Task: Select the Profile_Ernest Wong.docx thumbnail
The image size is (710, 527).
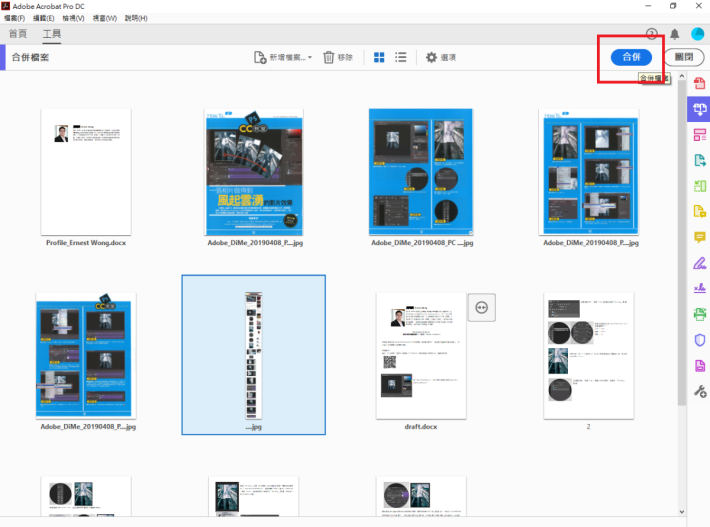Action: point(86,172)
